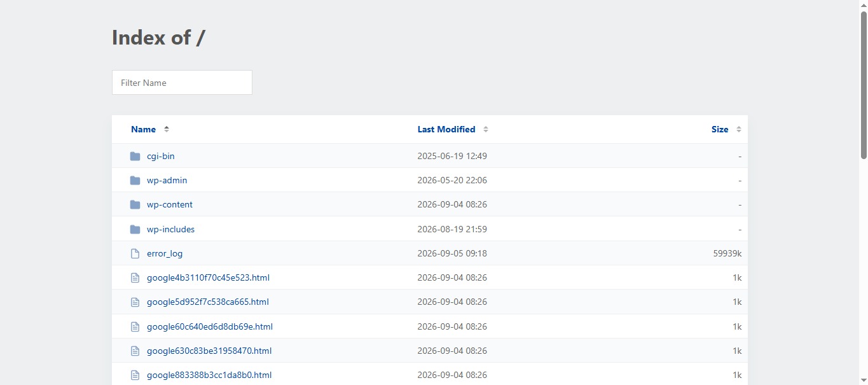Click the page vertical scrollbar thumb
868x385 pixels.
click(864, 85)
